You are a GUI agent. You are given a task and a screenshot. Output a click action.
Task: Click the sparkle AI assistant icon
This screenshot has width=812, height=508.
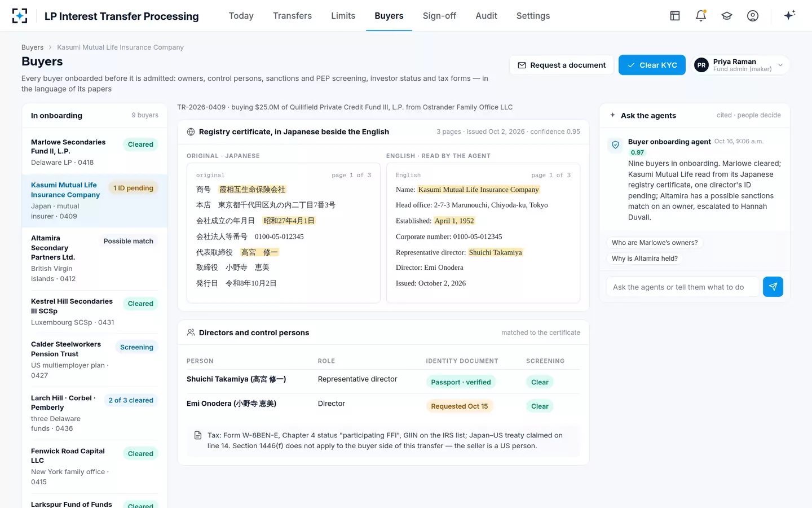point(789,15)
